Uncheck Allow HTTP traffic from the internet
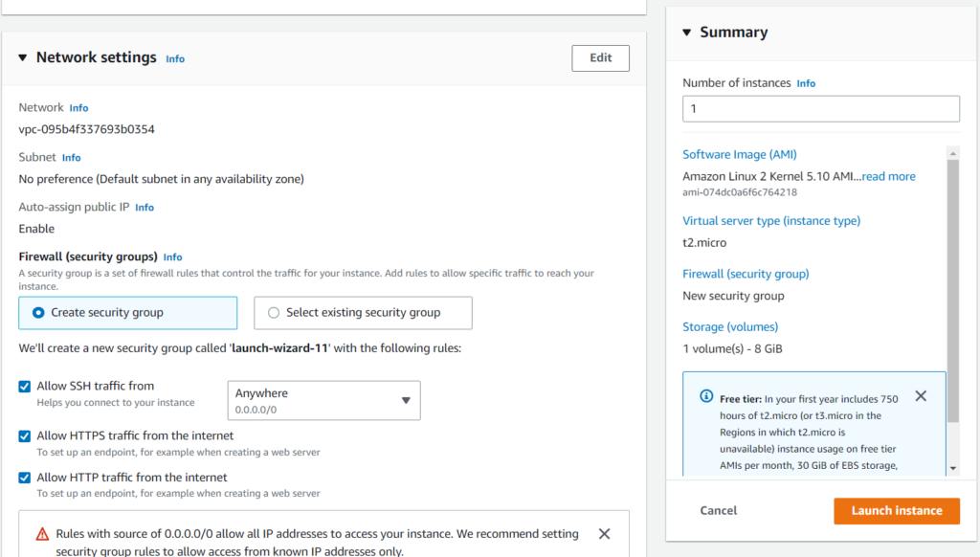980x557 pixels. [25, 478]
